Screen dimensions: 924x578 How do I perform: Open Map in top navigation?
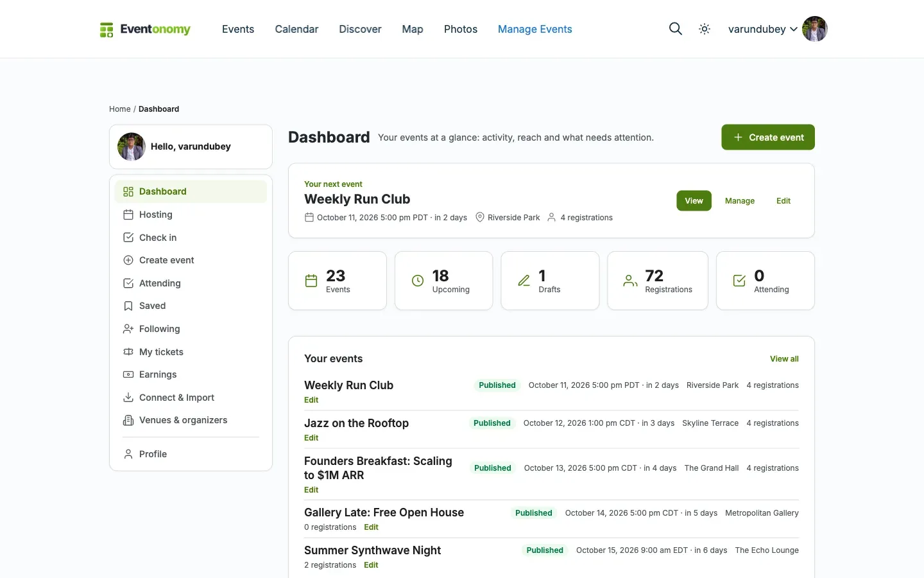[413, 29]
